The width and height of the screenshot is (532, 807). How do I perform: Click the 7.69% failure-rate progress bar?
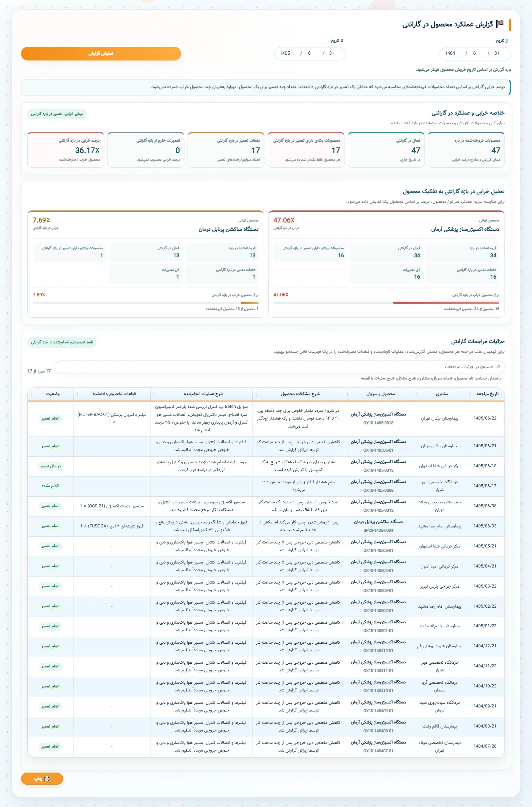(x=146, y=303)
